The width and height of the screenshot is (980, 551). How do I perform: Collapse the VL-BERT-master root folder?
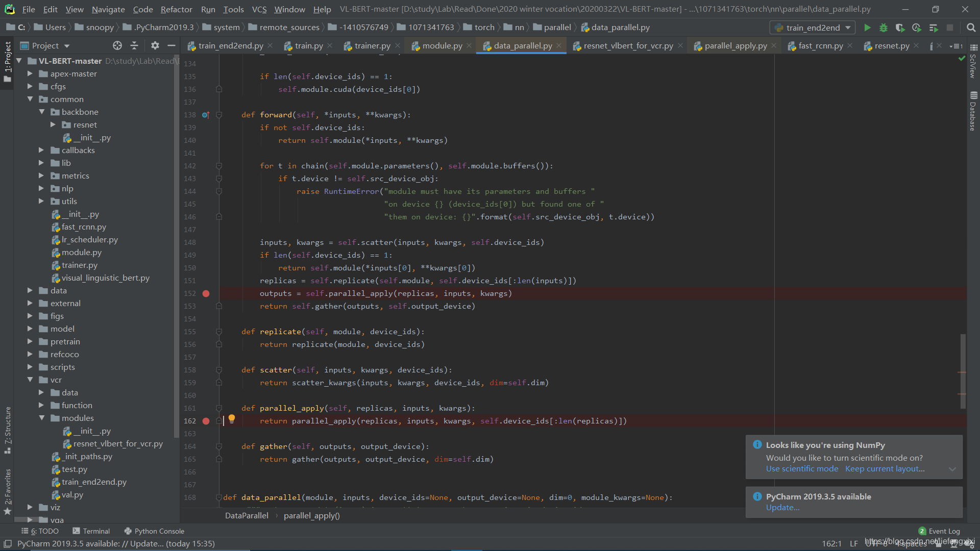(19, 61)
